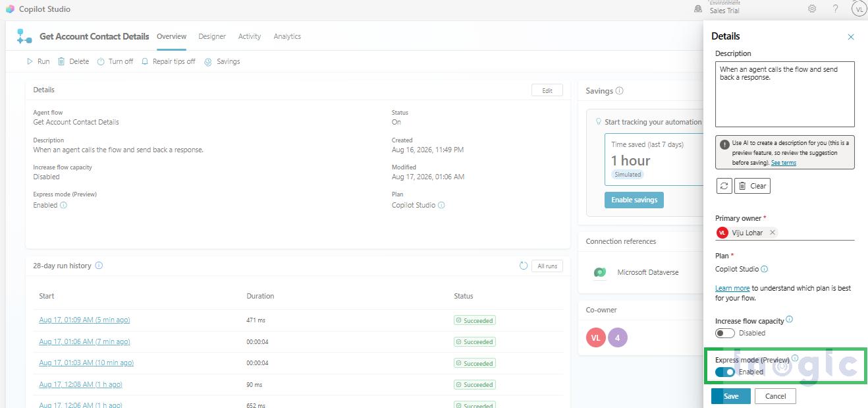This screenshot has height=408, width=868.
Task: Click the agent flow icon beside title
Action: point(24,36)
